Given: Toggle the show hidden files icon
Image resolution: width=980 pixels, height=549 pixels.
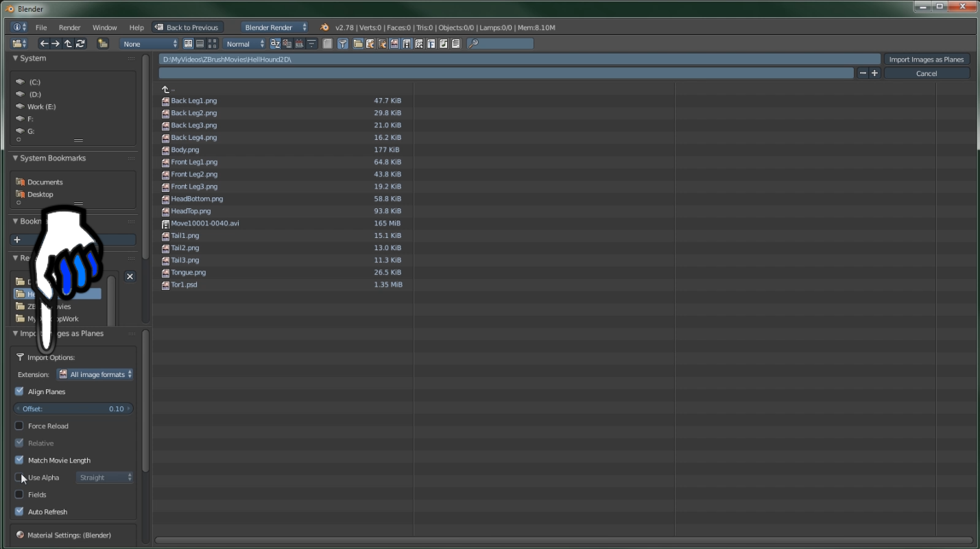Looking at the screenshot, I should pos(328,44).
